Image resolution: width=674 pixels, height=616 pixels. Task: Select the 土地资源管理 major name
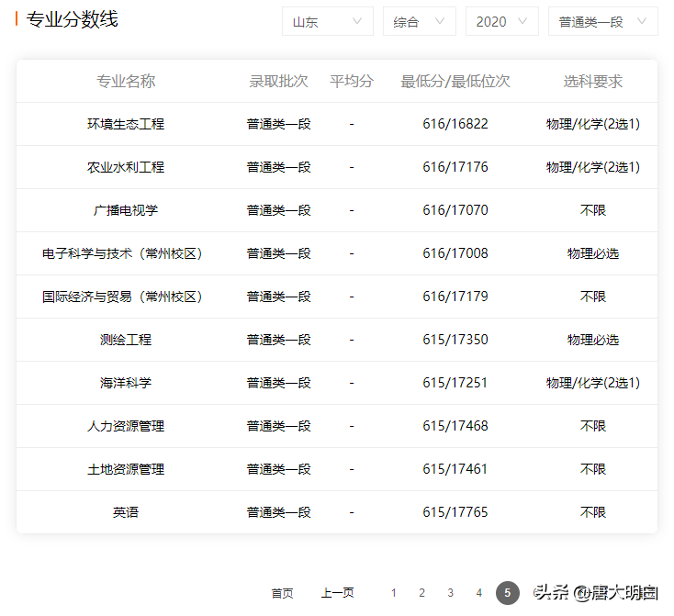(126, 469)
